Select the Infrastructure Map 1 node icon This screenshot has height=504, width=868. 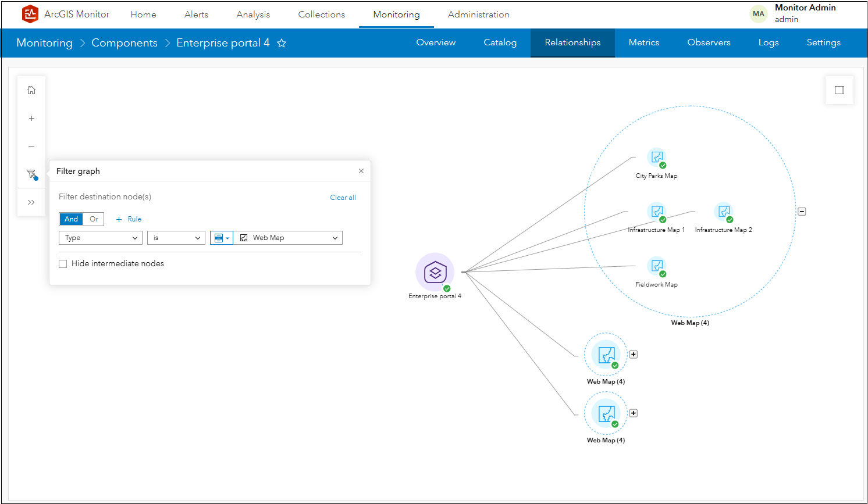coord(657,212)
